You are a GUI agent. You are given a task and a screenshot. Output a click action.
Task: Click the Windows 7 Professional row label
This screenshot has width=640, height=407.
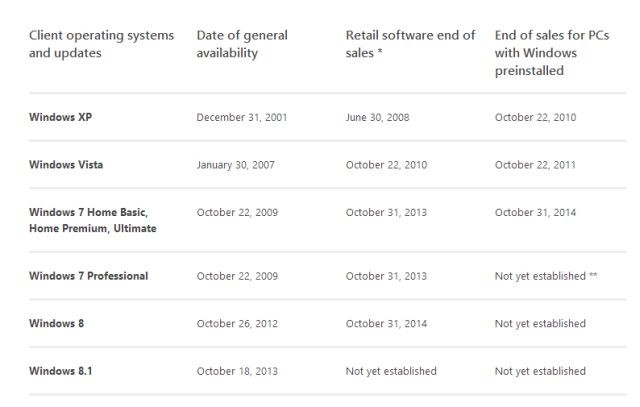88,276
